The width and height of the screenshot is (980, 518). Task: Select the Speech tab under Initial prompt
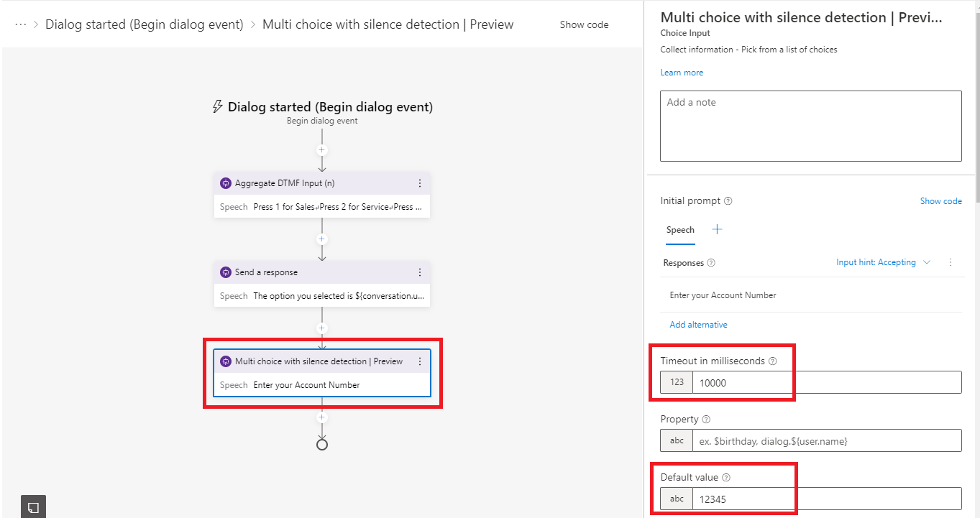click(x=680, y=230)
